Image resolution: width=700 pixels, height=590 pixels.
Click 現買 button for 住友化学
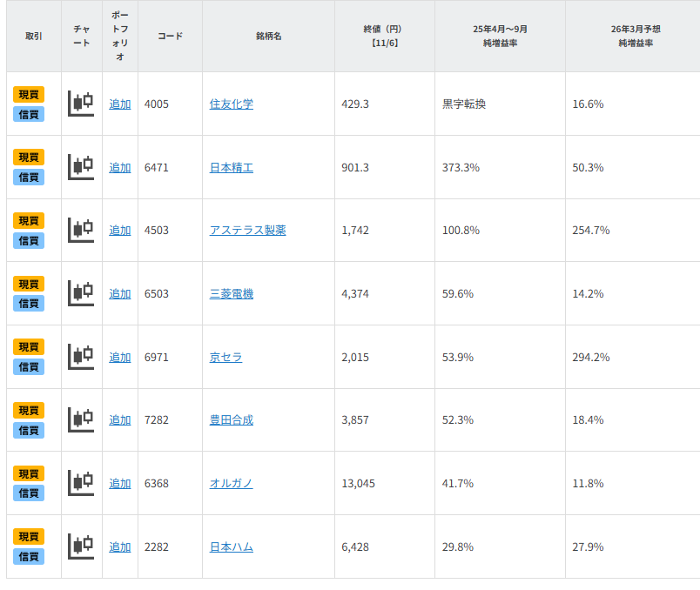(x=27, y=94)
